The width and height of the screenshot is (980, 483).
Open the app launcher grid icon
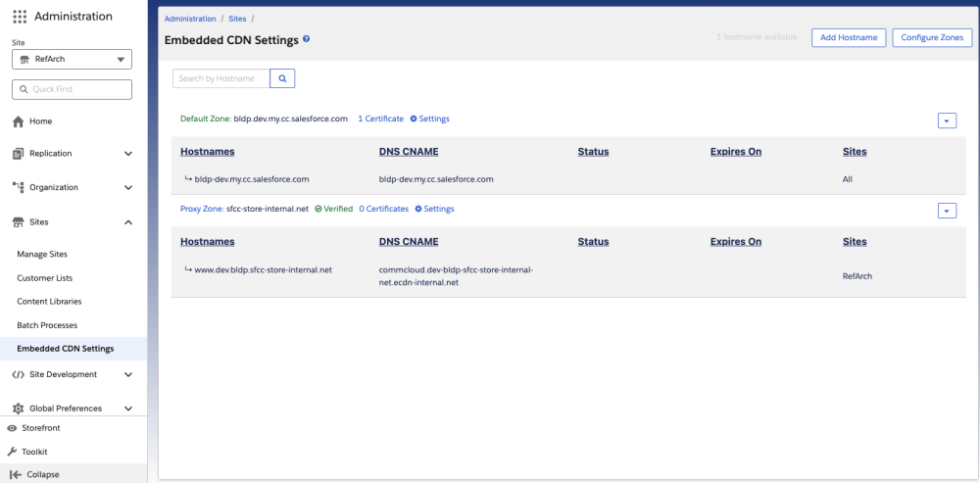(20, 17)
